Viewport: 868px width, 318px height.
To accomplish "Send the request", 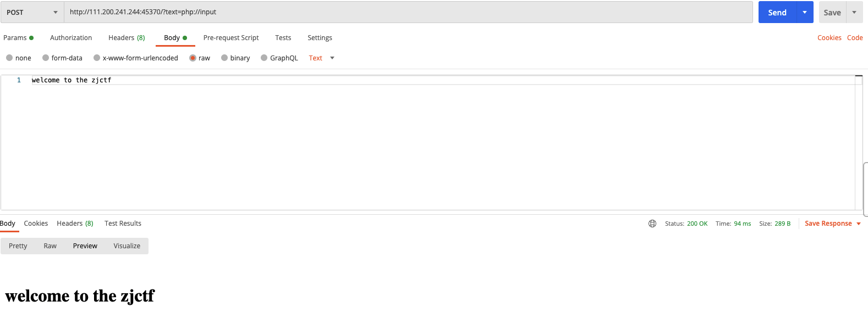I will pos(777,12).
